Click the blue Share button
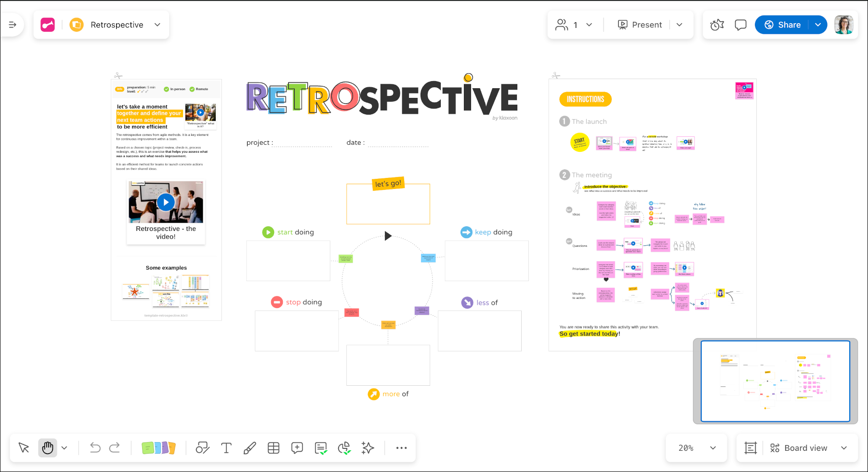Screen dimensions: 868x472 point(783,25)
